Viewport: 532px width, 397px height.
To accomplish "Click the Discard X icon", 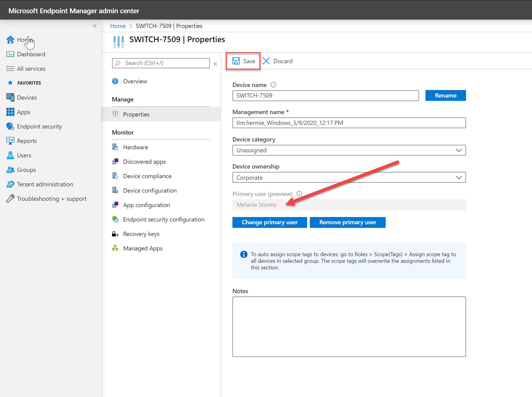I will (x=266, y=61).
